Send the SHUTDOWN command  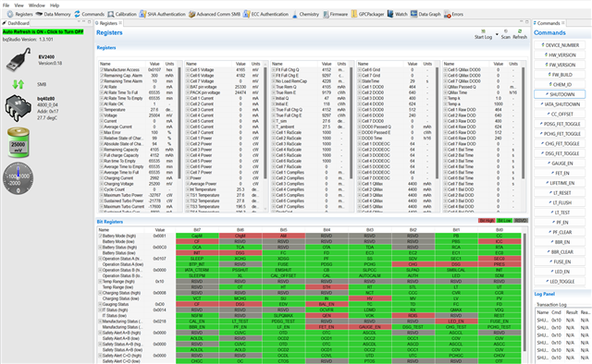click(560, 94)
